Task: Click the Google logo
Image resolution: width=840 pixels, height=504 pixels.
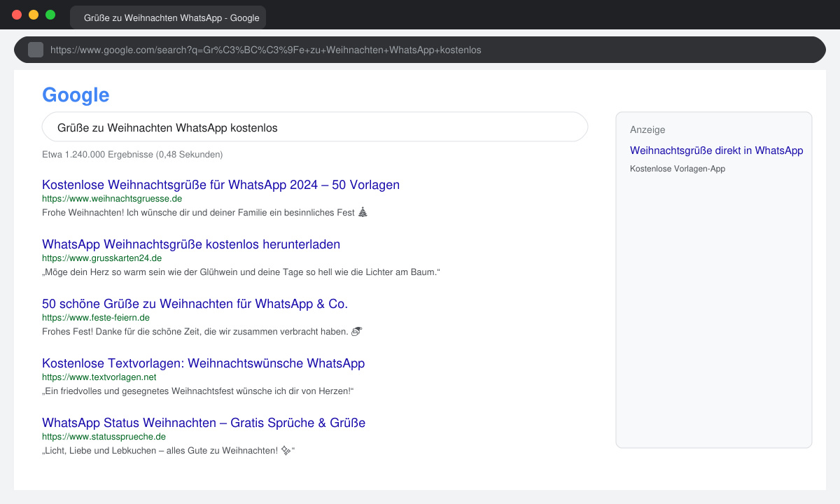Action: (76, 95)
